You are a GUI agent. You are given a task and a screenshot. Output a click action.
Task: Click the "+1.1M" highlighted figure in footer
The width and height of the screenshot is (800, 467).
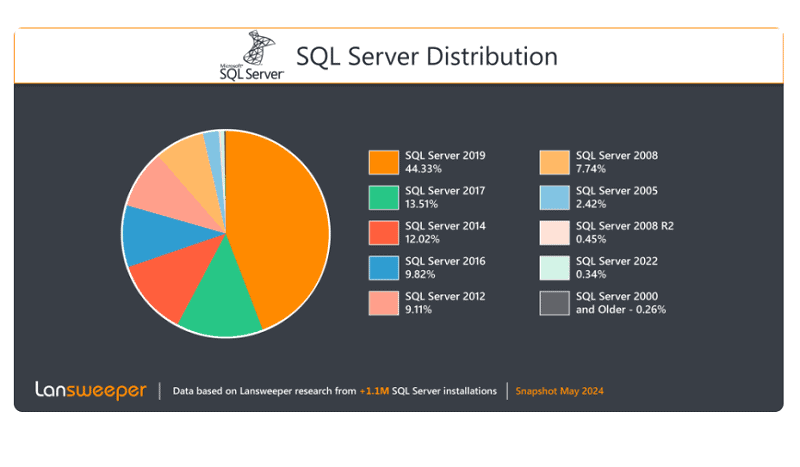pos(374,391)
